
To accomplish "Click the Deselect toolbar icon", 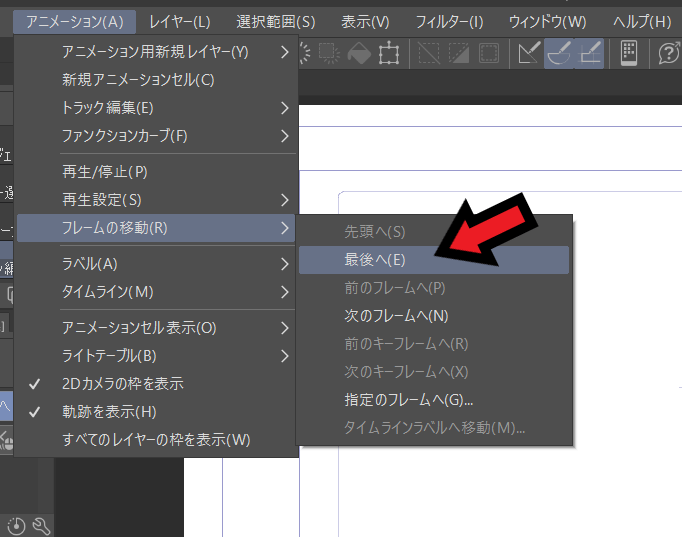I will [428, 53].
